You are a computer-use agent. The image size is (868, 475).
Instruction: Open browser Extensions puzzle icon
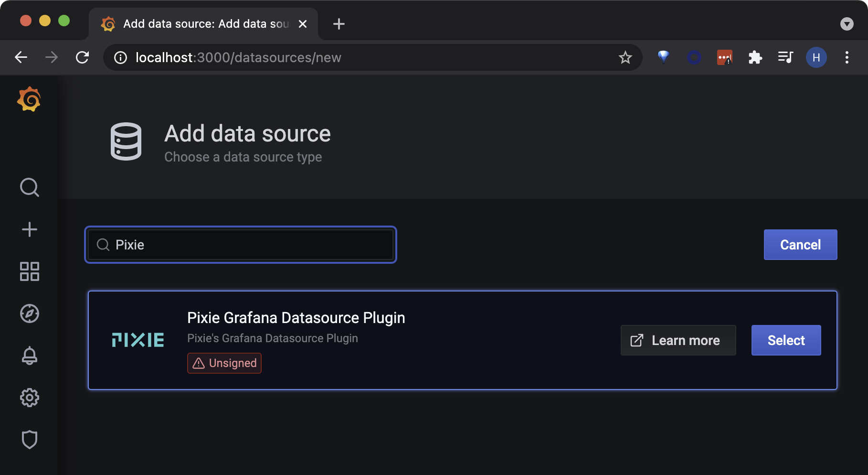pos(755,58)
